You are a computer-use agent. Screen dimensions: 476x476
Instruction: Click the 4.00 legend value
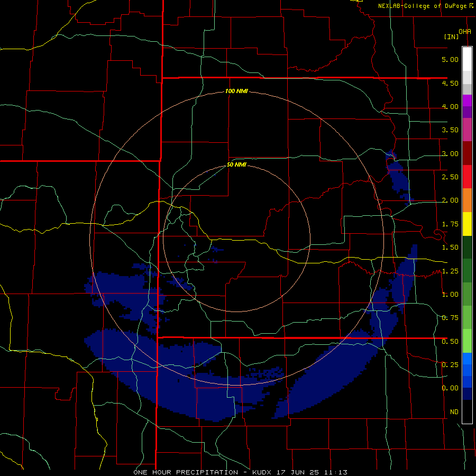click(x=450, y=106)
